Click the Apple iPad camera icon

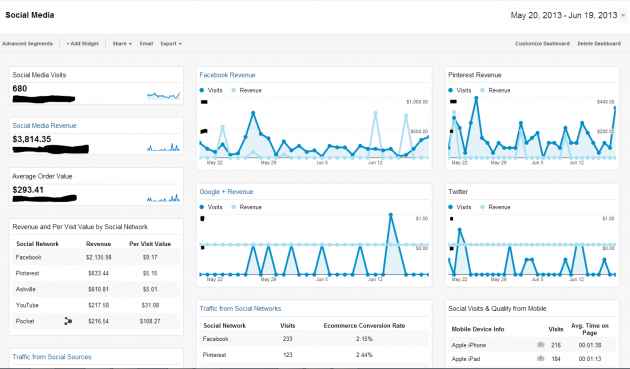[x=540, y=358]
